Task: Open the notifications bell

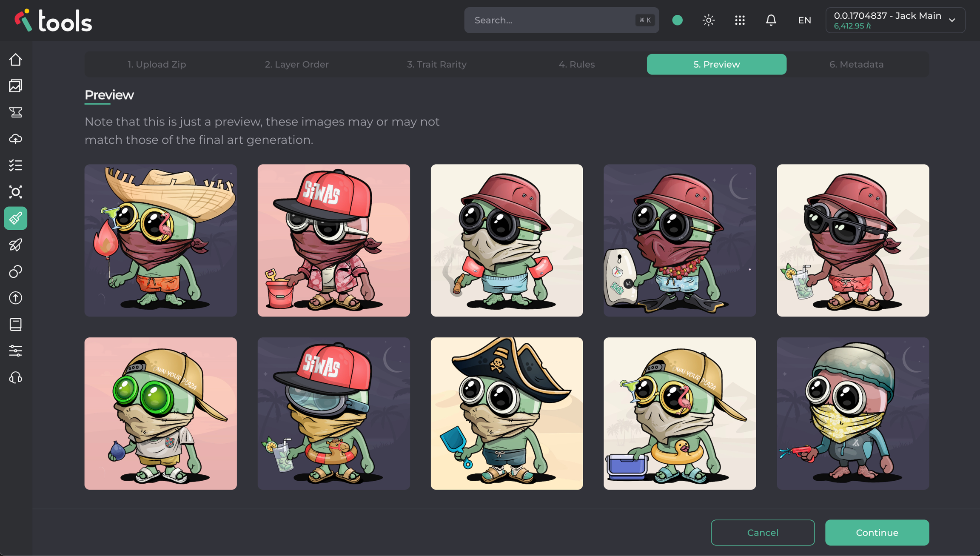Action: click(x=771, y=20)
